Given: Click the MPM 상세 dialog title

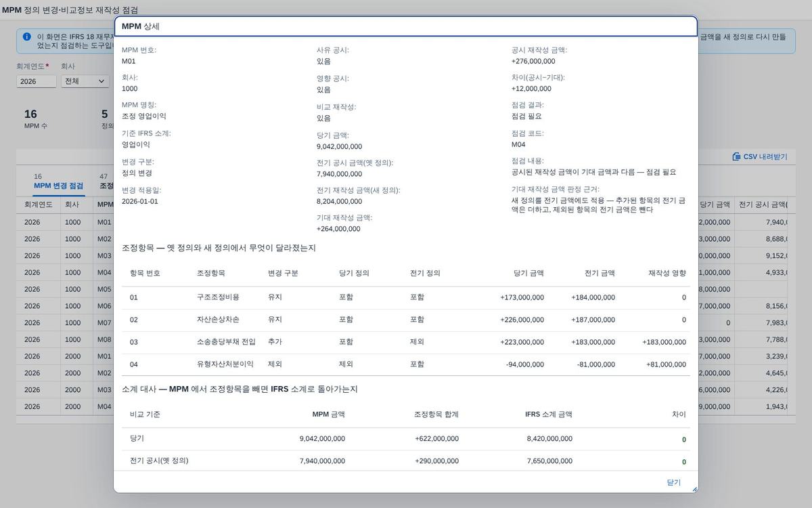Looking at the screenshot, I should [x=141, y=26].
